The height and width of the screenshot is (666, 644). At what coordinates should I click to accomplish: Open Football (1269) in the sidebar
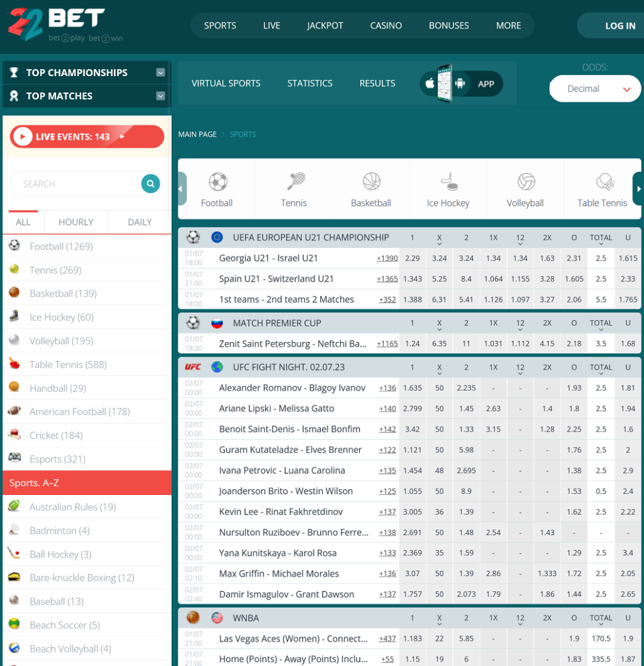(x=87, y=246)
